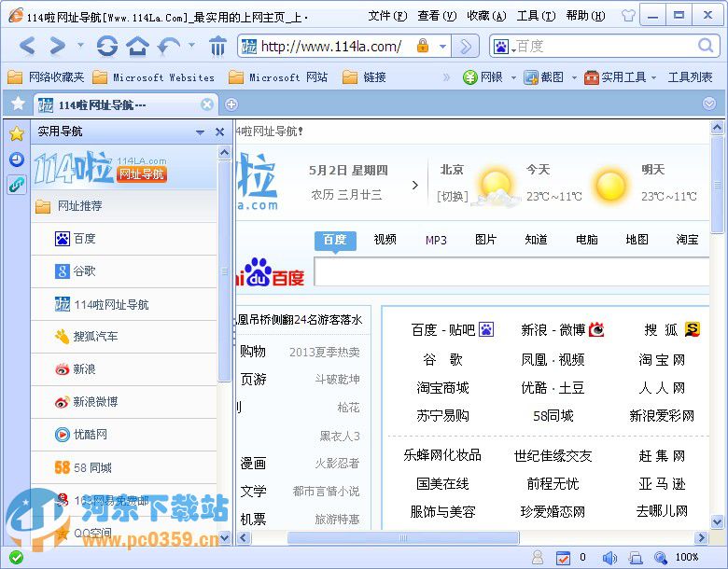Image resolution: width=728 pixels, height=569 pixels.
Task: Go forward with the forward arrow
Action: pyautogui.click(x=57, y=46)
